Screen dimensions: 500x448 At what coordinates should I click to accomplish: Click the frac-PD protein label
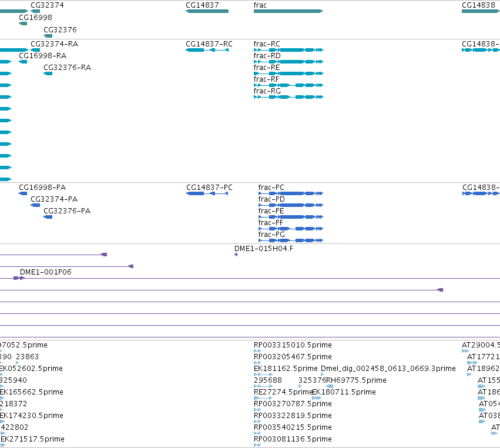coord(271,199)
